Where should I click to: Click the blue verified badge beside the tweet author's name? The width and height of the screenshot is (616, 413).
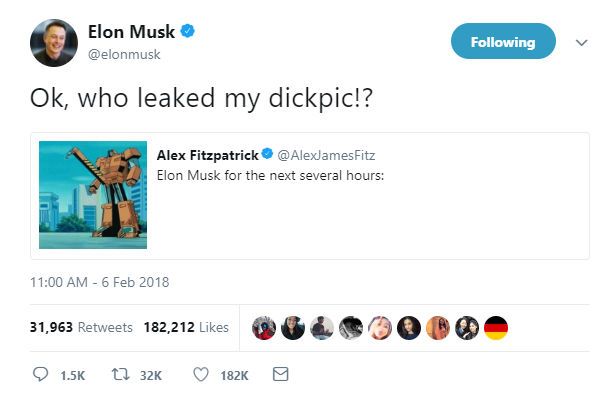pyautogui.click(x=187, y=32)
